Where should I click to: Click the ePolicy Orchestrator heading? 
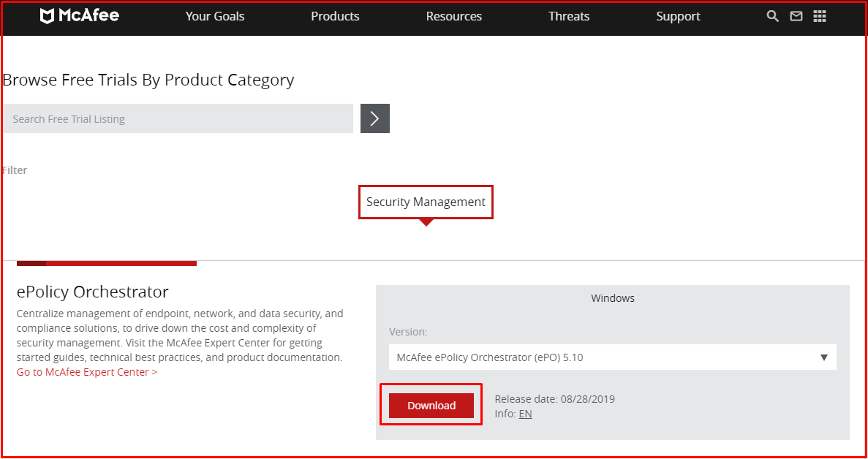click(x=92, y=291)
